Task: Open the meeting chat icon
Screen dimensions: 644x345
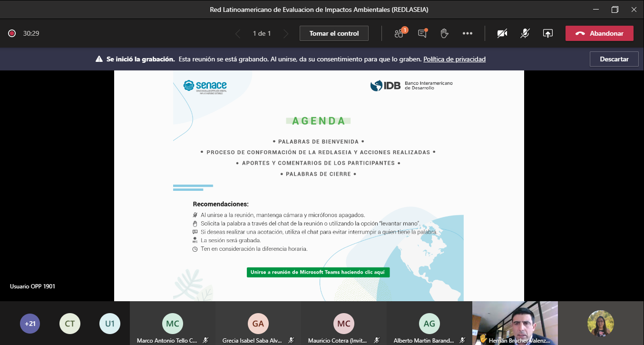Action: pyautogui.click(x=422, y=33)
